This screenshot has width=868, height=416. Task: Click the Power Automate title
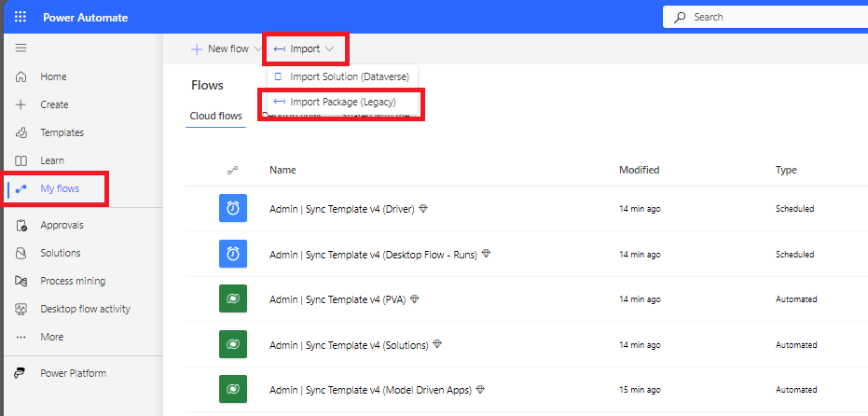85,18
